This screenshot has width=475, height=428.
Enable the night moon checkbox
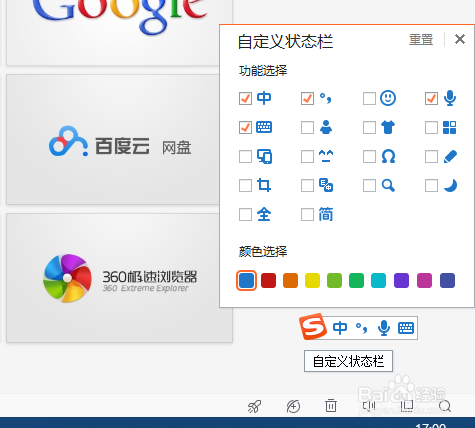click(431, 186)
